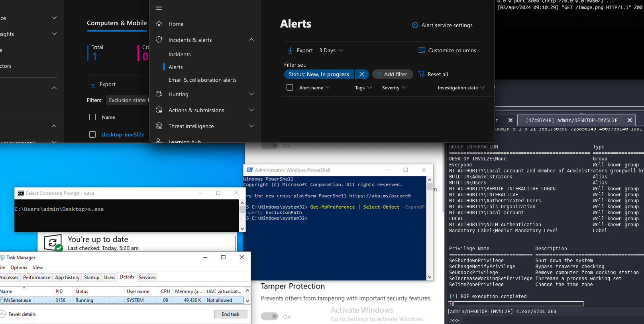Open Alert service settings gear
Image resolution: width=644 pixels, height=324 pixels.
point(415,25)
